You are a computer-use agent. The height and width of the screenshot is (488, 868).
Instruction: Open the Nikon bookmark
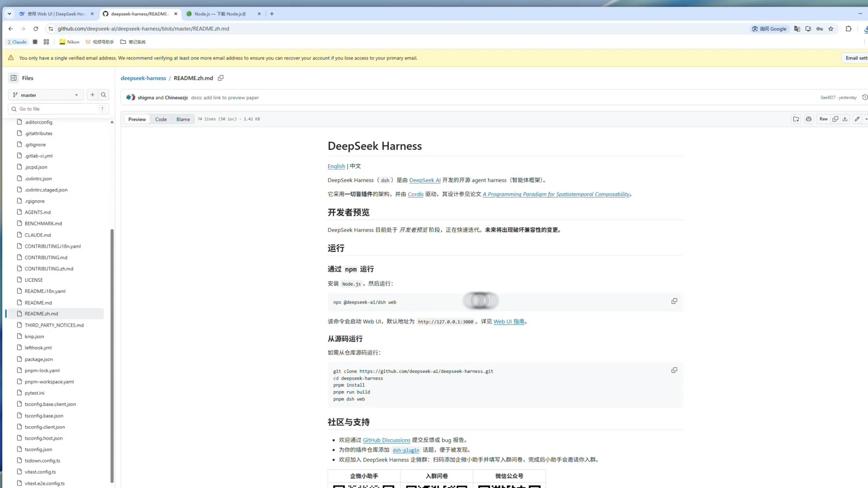click(x=69, y=42)
